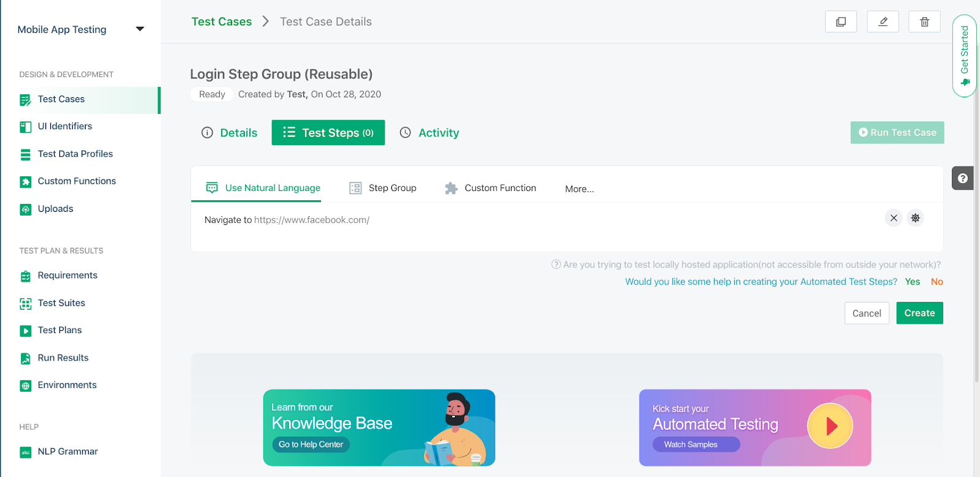Click No to decline test step help

tap(937, 282)
